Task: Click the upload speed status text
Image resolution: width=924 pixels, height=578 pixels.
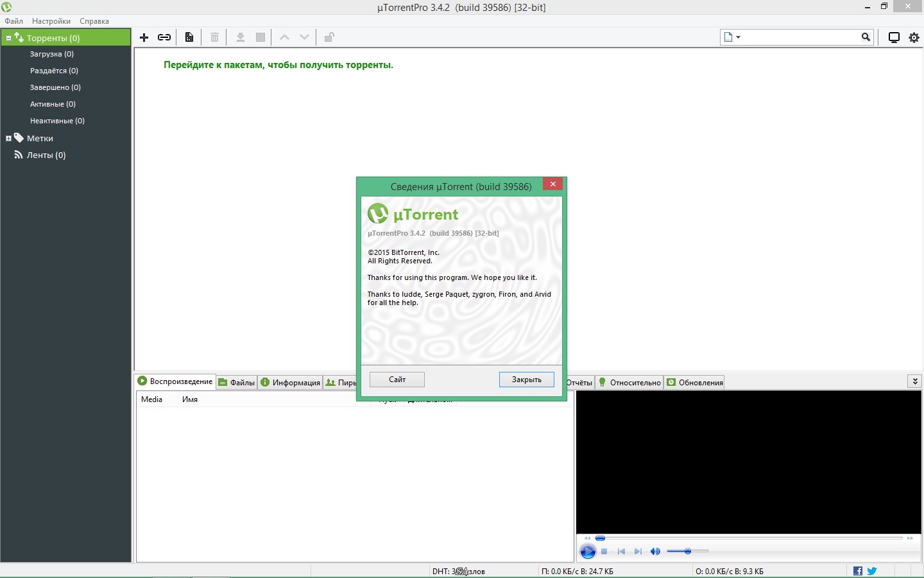Action: click(x=730, y=571)
